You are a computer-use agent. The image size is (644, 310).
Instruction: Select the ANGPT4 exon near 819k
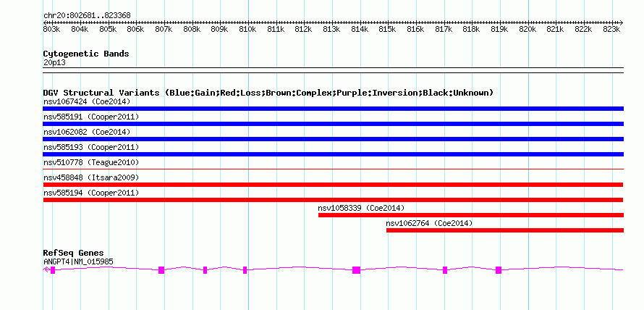pos(499,269)
